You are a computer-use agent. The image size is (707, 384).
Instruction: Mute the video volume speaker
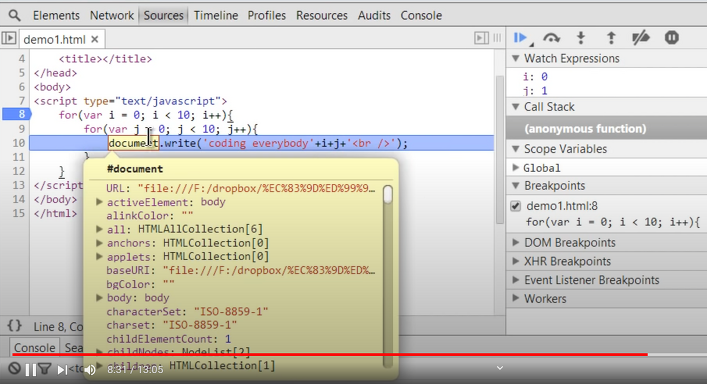click(x=90, y=370)
